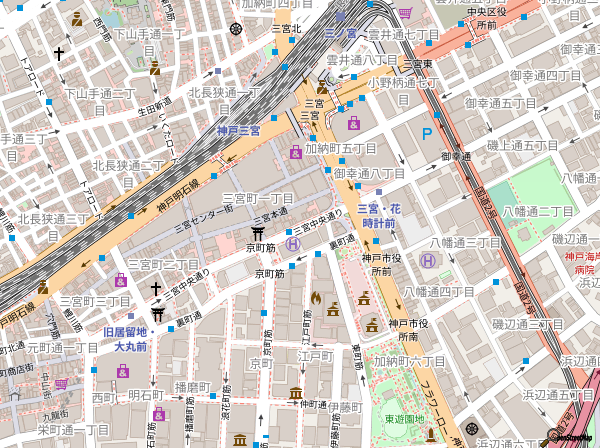The height and width of the screenshot is (448, 600).
Task: Click the purple mall icon below 三宮 station
Action: (353, 124)
